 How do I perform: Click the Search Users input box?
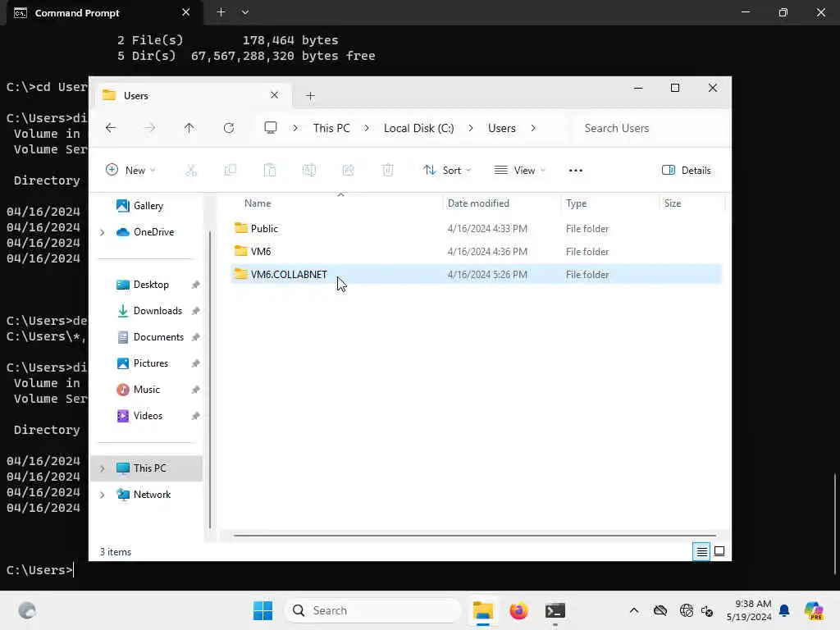coord(651,128)
